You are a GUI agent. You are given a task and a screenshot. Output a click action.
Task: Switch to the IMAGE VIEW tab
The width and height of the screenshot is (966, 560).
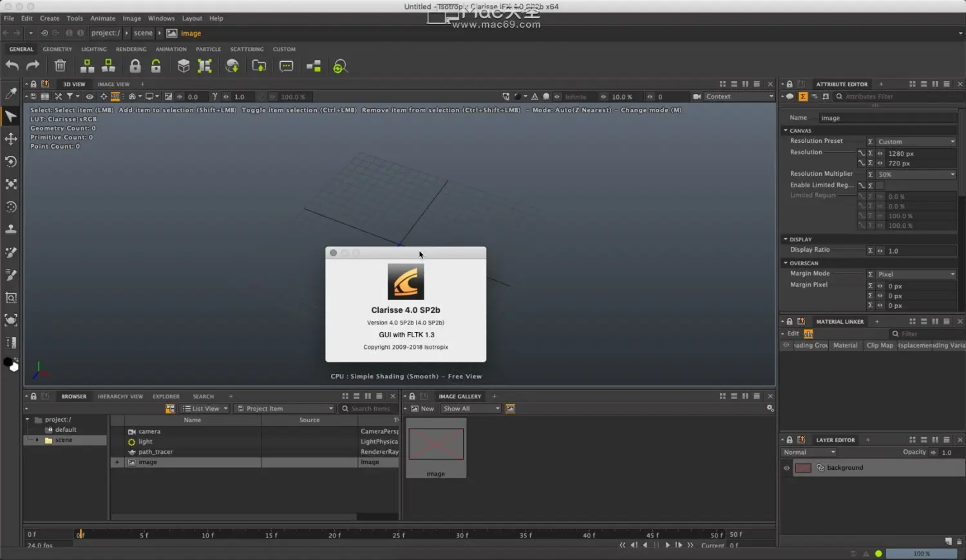[113, 84]
